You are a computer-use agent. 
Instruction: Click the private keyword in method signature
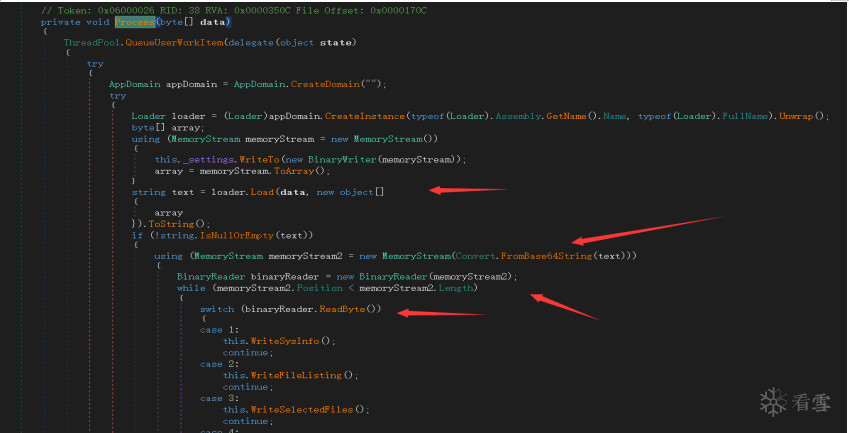coord(61,22)
